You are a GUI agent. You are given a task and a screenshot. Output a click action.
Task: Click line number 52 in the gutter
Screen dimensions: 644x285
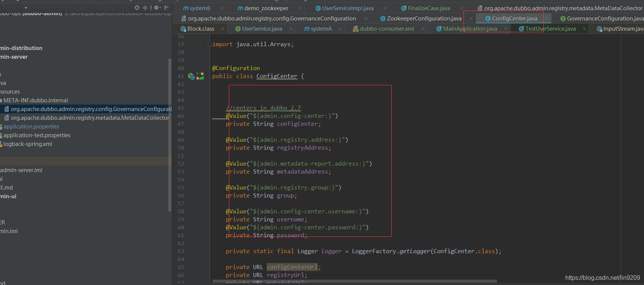click(181, 164)
